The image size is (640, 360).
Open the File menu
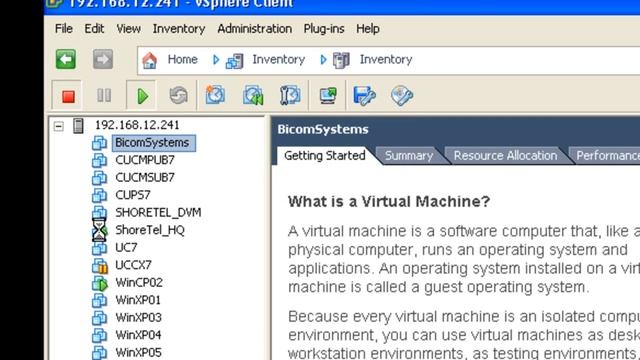pos(64,29)
